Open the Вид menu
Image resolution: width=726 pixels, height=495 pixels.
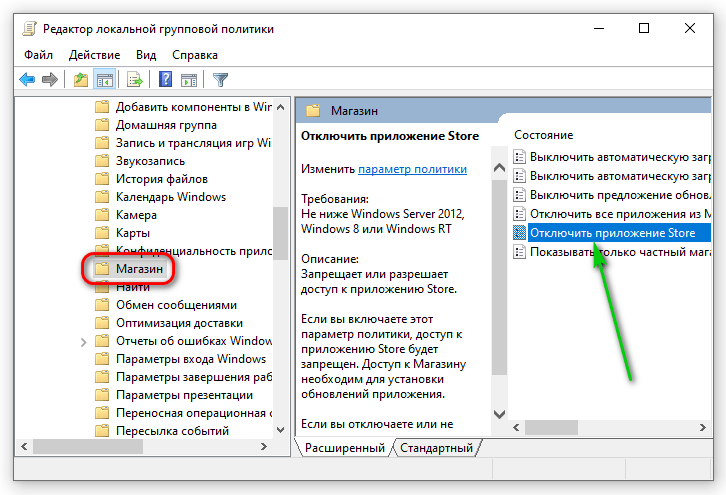click(146, 55)
